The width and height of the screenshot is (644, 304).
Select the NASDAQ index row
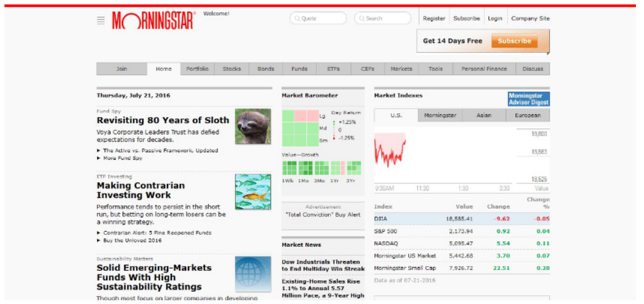[x=462, y=243]
